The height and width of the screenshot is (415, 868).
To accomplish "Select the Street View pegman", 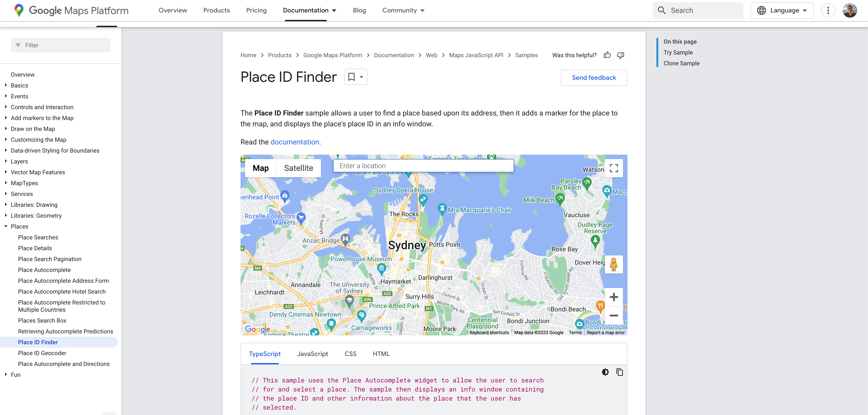I will (614, 264).
